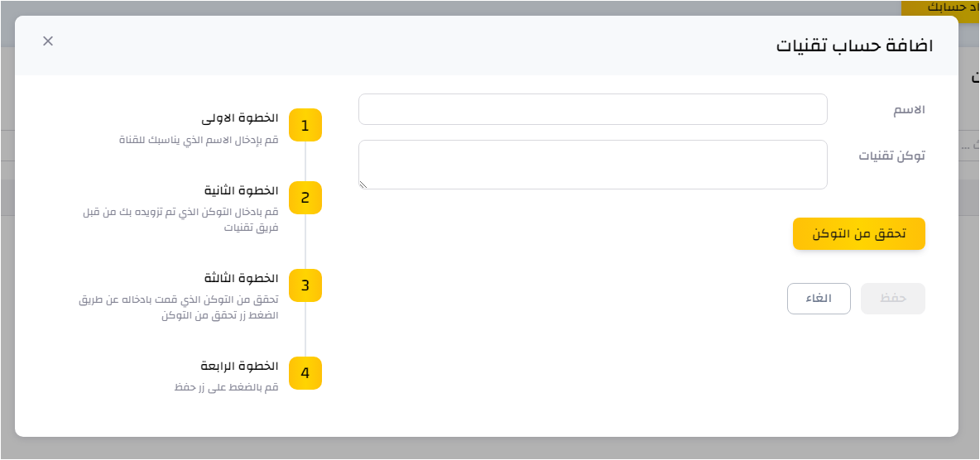Screen dimensions: 980x460
Task: Click the yellow button behind the dialog
Action: coord(940,7)
